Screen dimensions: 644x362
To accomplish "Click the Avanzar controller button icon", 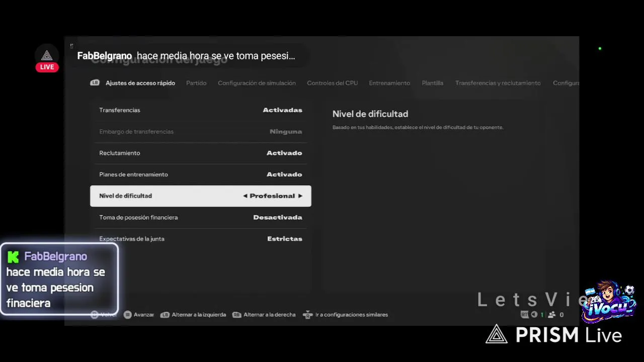I will [x=128, y=315].
